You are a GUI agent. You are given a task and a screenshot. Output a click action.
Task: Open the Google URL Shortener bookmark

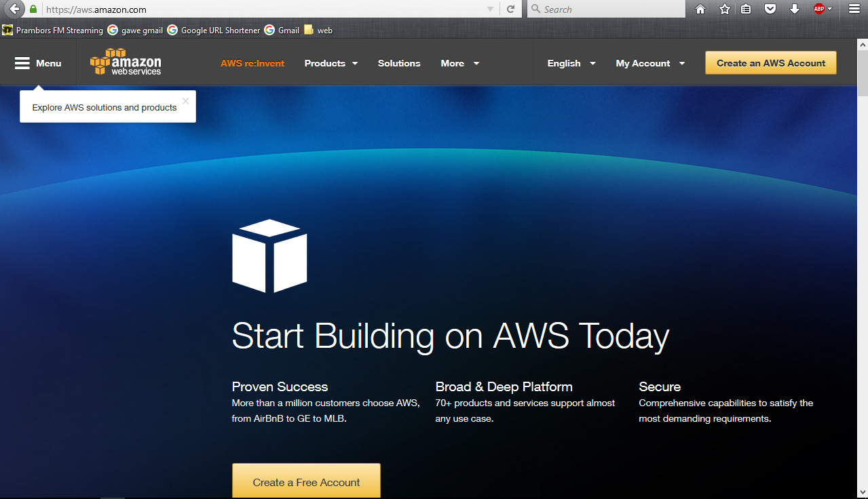214,30
